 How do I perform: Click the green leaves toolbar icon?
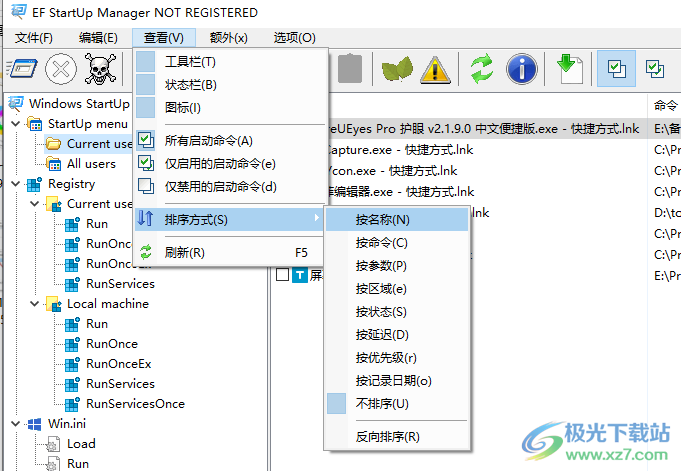tap(397, 69)
